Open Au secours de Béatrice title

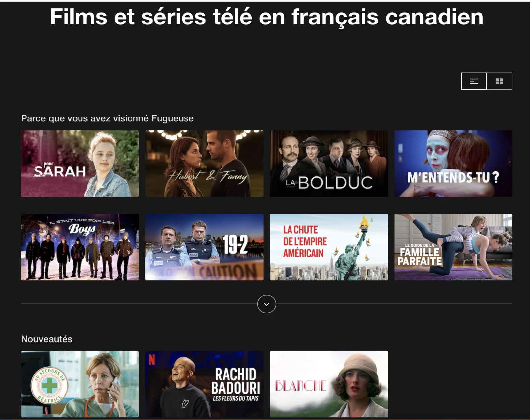[x=80, y=384]
